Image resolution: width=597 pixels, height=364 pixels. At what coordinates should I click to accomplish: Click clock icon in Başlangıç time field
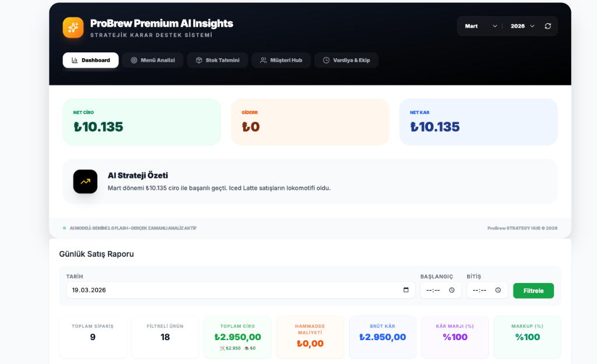click(x=452, y=290)
